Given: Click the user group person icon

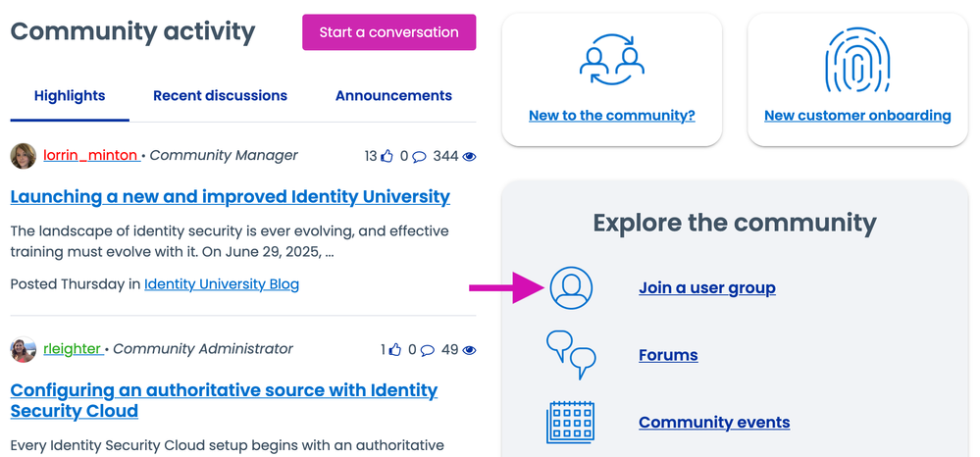Looking at the screenshot, I should click(x=571, y=287).
